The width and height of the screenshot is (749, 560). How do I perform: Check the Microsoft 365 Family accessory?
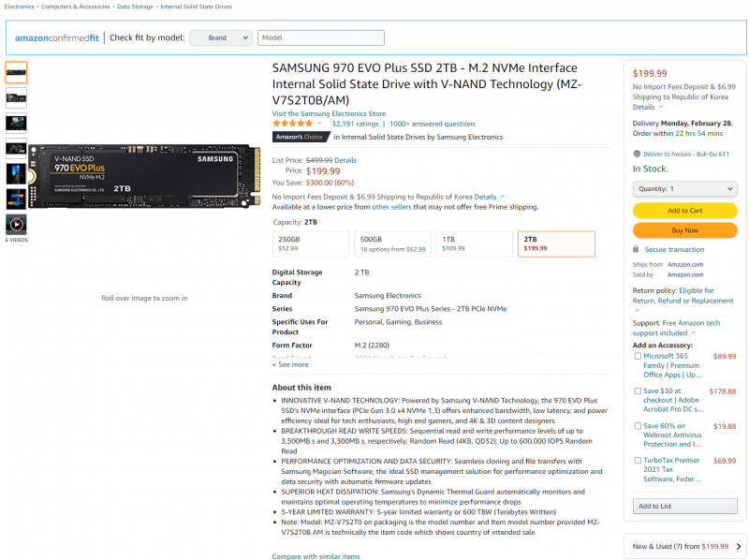point(638,356)
